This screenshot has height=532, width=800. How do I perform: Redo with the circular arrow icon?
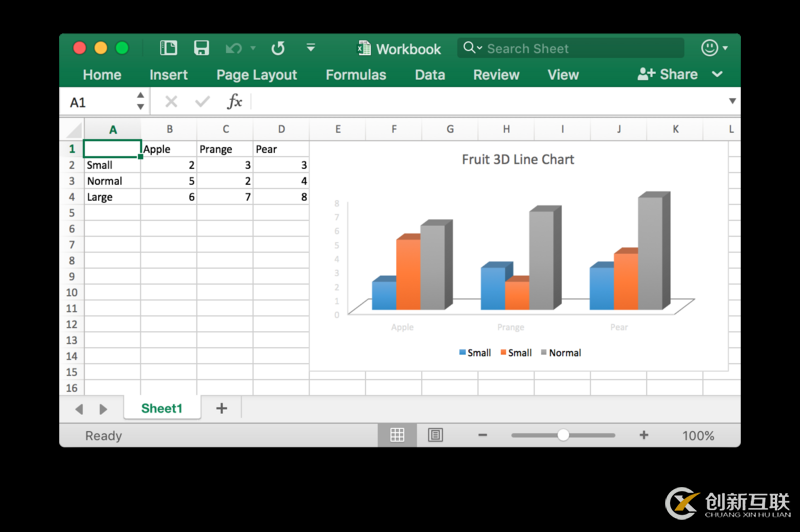click(278, 48)
